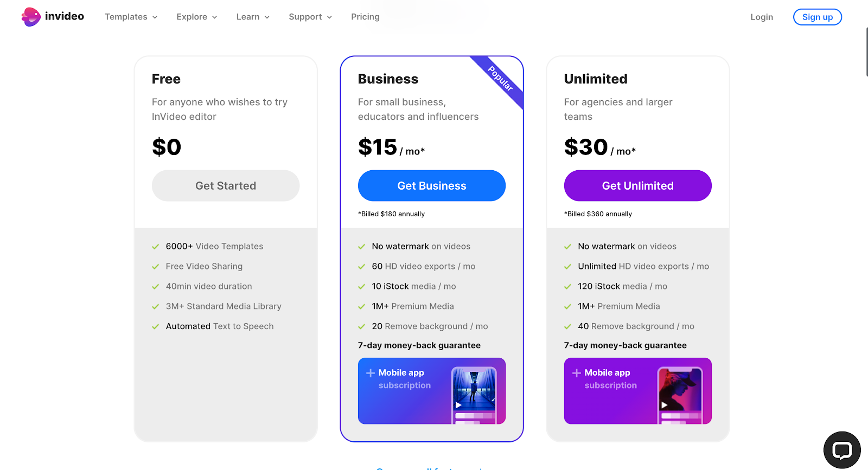Click the Get Unlimited button
The image size is (868, 470).
coord(637,186)
